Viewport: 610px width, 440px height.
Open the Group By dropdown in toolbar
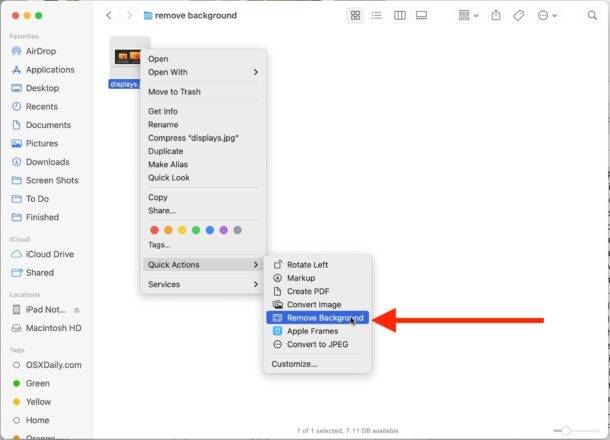point(468,16)
